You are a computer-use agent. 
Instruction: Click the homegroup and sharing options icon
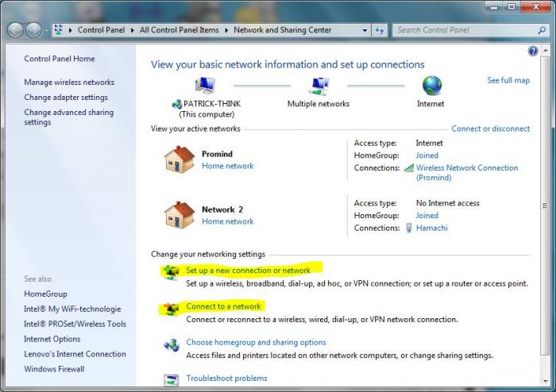172,344
